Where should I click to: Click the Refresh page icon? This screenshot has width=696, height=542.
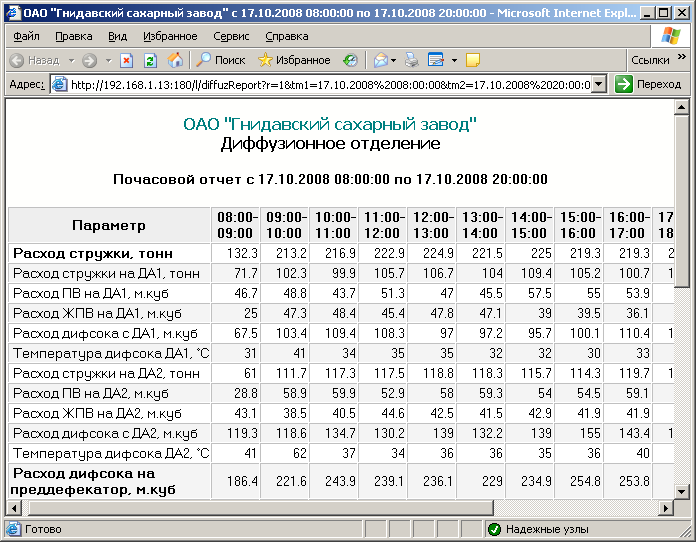pyautogui.click(x=150, y=60)
